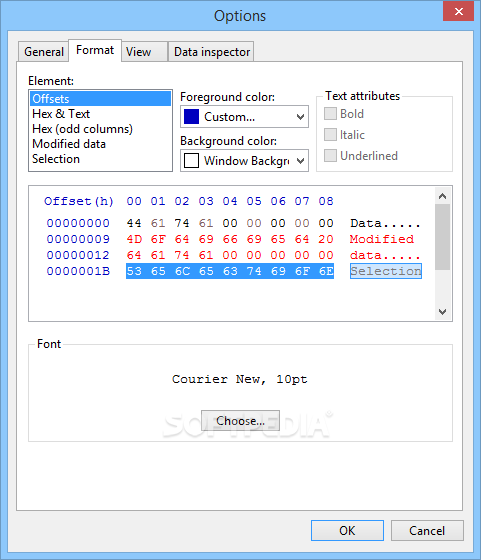Open the Foreground color dropdown

(244, 117)
